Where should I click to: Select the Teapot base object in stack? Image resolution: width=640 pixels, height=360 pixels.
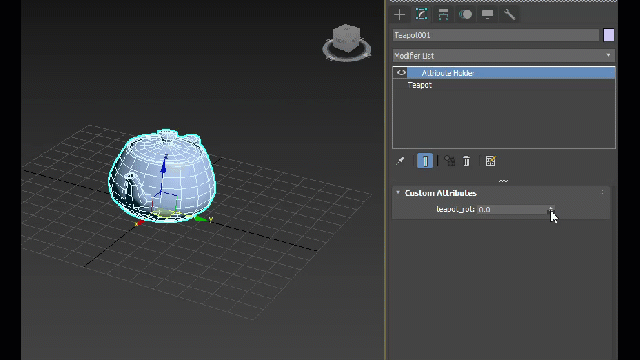(504, 85)
